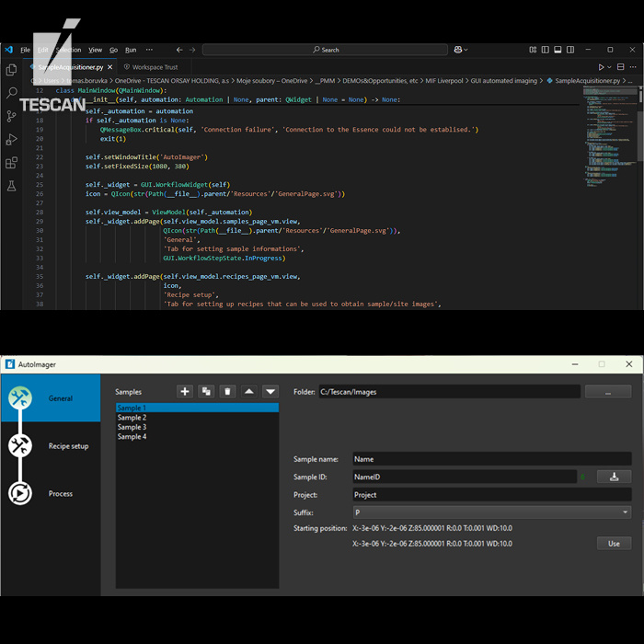Browse for folder with the ... button

tap(607, 392)
